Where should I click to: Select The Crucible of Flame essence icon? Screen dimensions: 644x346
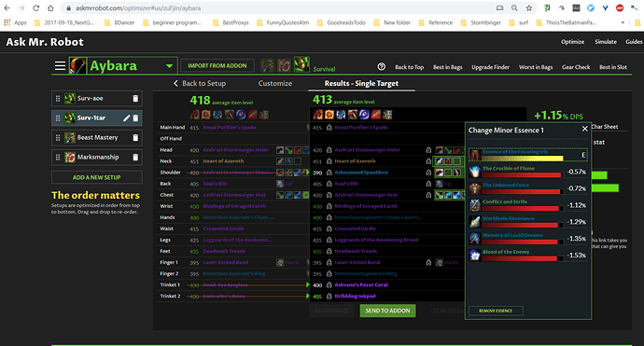point(475,172)
